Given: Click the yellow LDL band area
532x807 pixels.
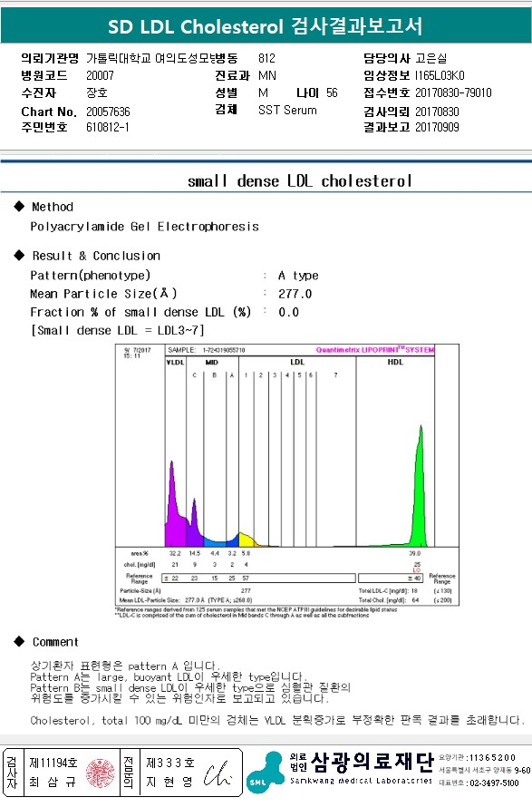Looking at the screenshot, I should (247, 540).
